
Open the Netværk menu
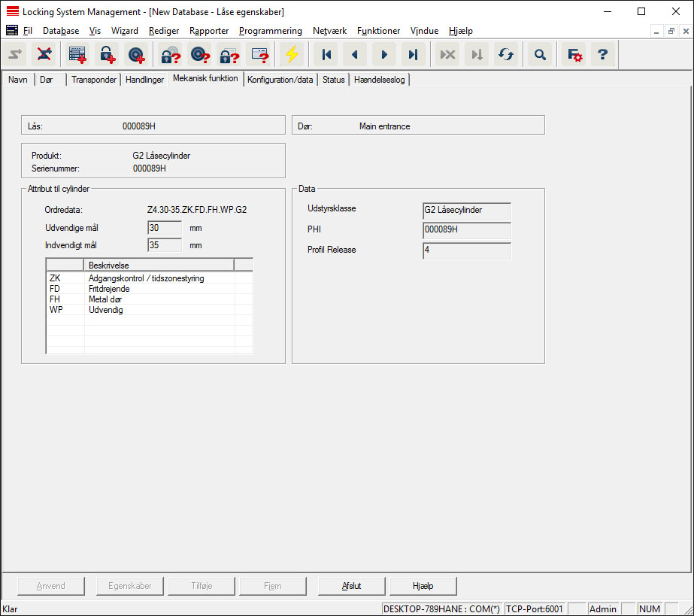[329, 31]
